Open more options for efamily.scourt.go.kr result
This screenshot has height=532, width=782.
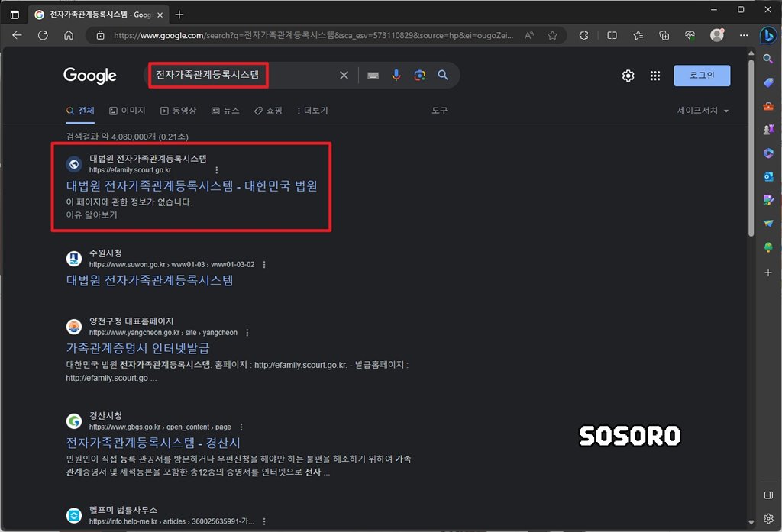point(216,170)
